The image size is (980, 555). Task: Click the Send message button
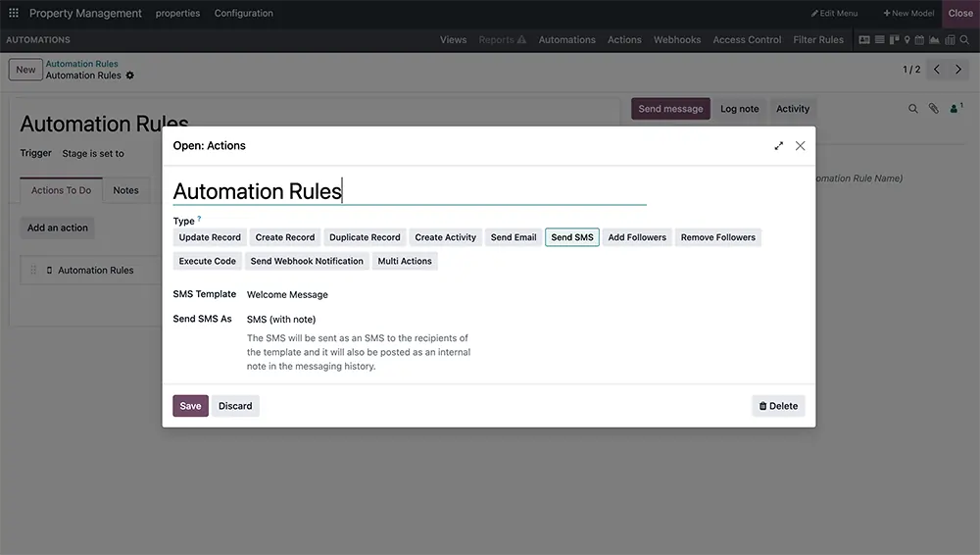click(670, 109)
